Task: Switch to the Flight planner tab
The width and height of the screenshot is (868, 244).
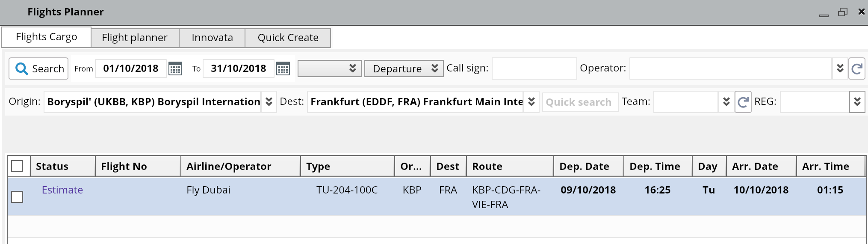Action: (135, 38)
